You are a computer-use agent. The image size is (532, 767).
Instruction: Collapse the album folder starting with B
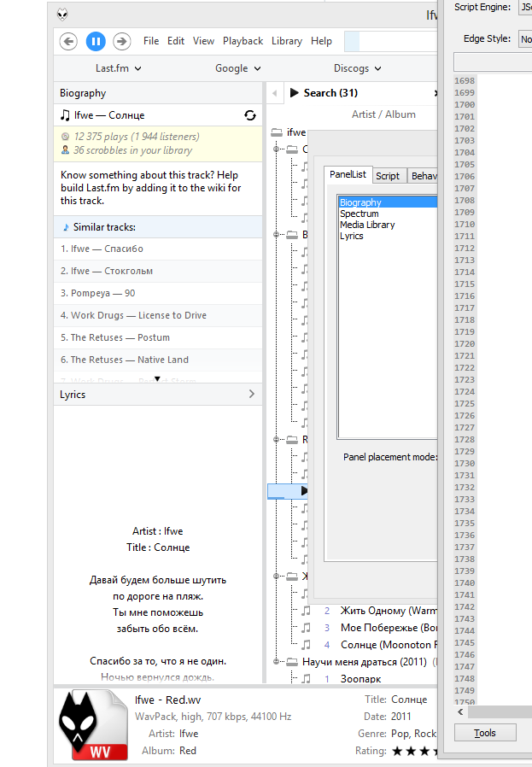point(277,235)
